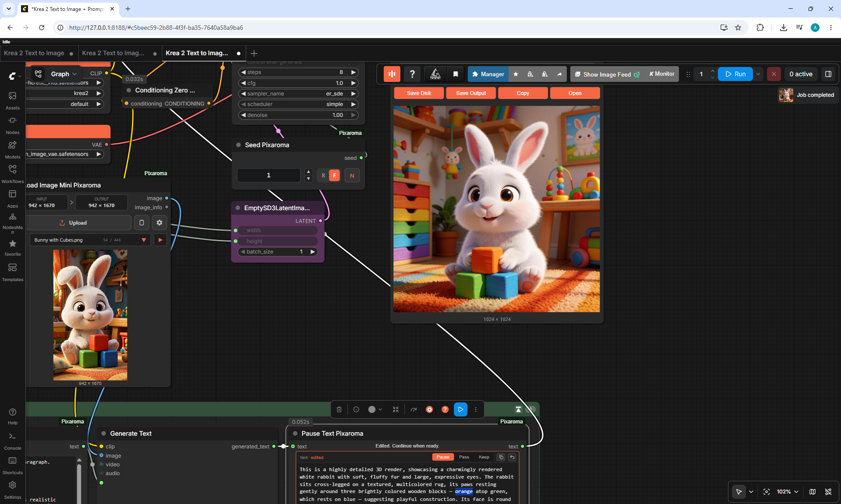The width and height of the screenshot is (841, 504).
Task: Open the favorite sidebar panel
Action: pos(13,247)
